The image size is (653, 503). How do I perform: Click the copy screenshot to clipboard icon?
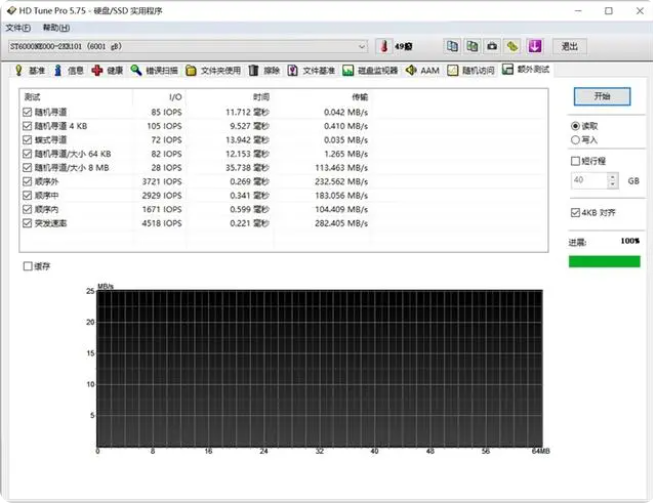(x=472, y=46)
